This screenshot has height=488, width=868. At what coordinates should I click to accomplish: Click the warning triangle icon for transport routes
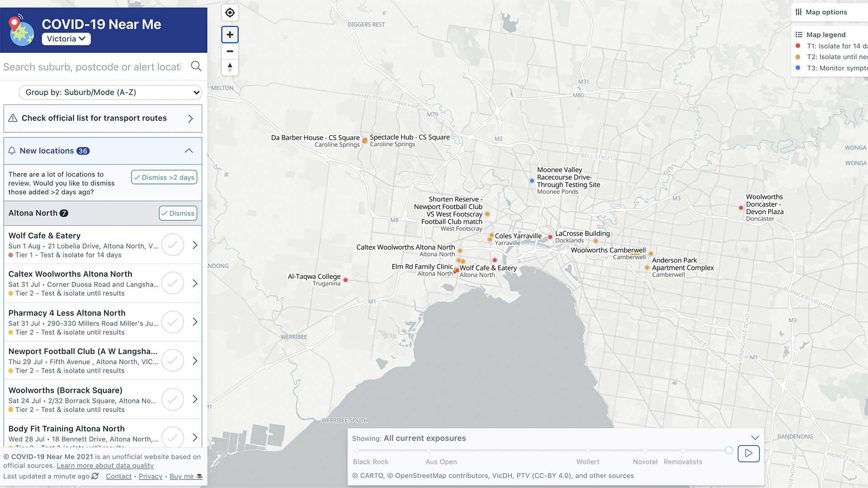13,118
